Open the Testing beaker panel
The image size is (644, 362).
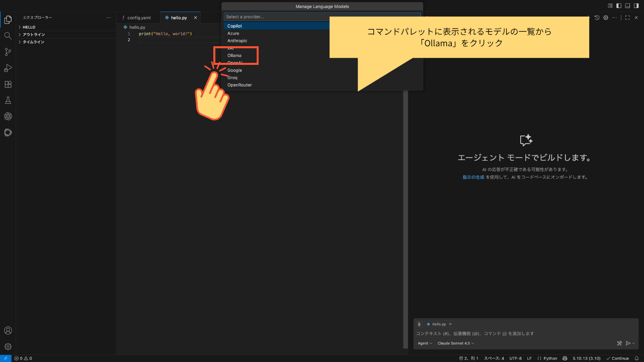point(8,100)
